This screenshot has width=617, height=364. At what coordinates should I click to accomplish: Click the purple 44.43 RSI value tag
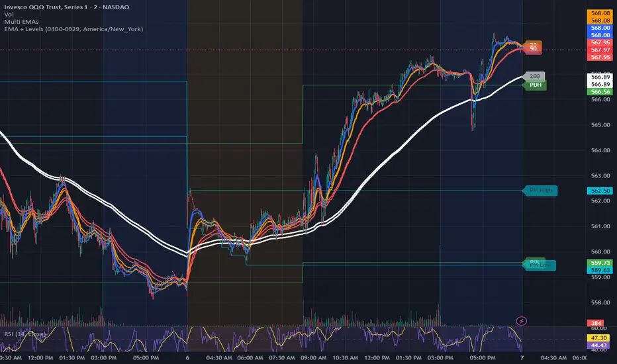[x=598, y=345]
